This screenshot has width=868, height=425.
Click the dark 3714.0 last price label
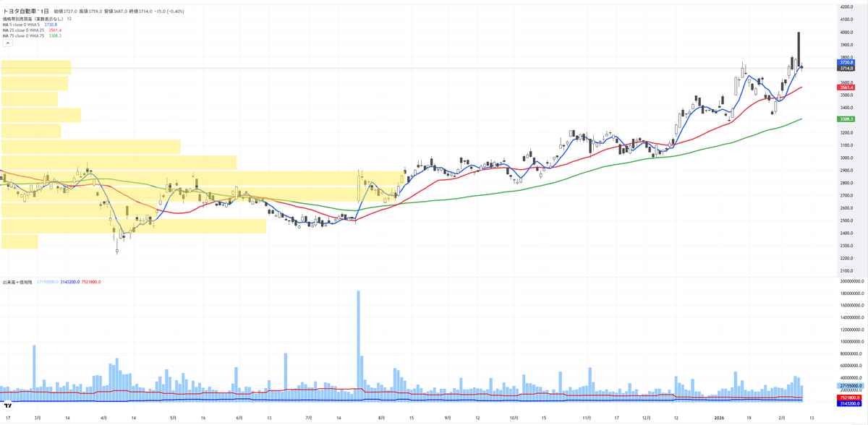(847, 69)
